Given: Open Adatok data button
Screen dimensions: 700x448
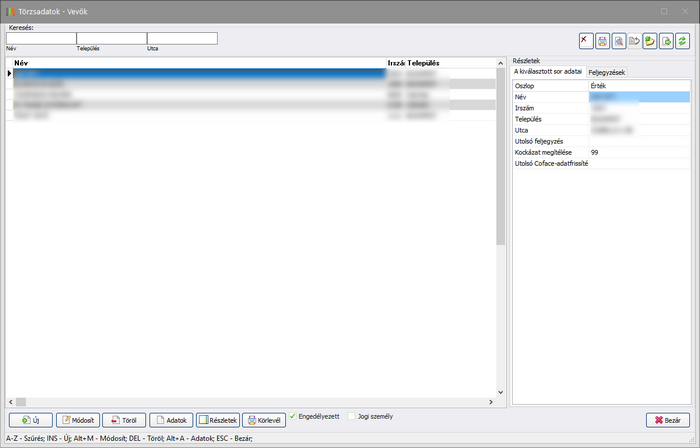Looking at the screenshot, I should [x=170, y=420].
